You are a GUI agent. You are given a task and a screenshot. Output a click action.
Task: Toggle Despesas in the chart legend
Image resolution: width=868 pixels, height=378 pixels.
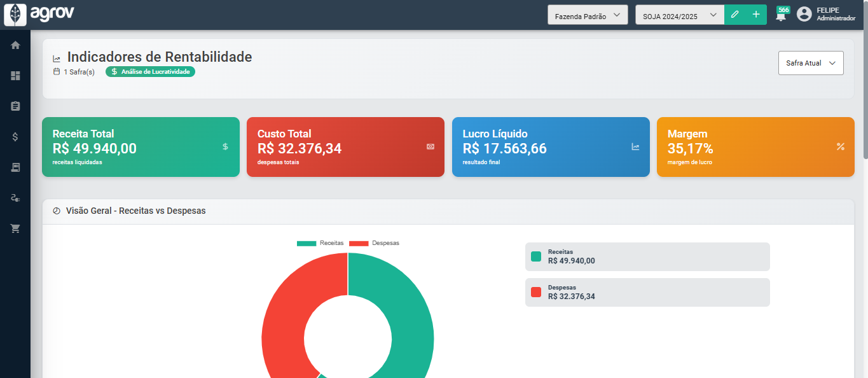pyautogui.click(x=375, y=243)
